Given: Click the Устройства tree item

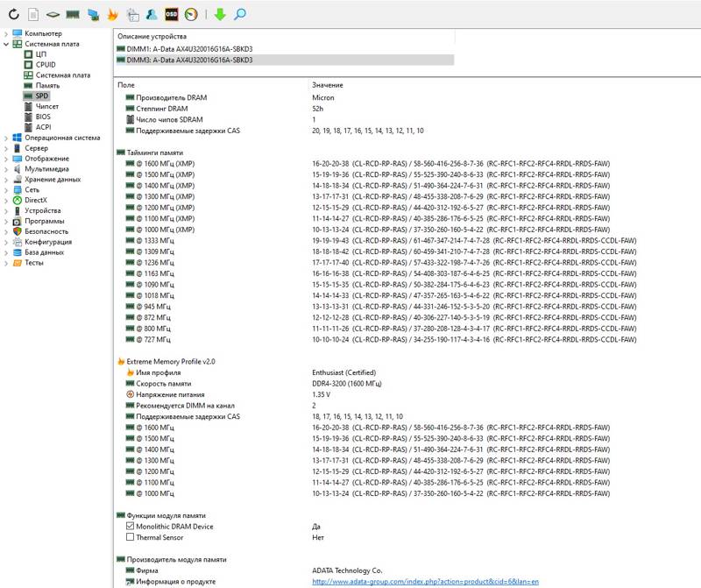Looking at the screenshot, I should coord(42,210).
